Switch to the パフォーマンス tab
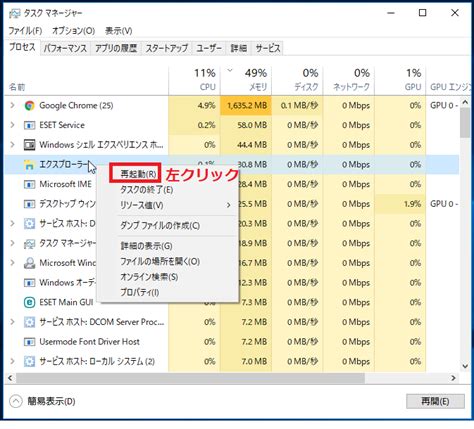Image resolution: width=474 pixels, height=429 pixels. click(65, 49)
